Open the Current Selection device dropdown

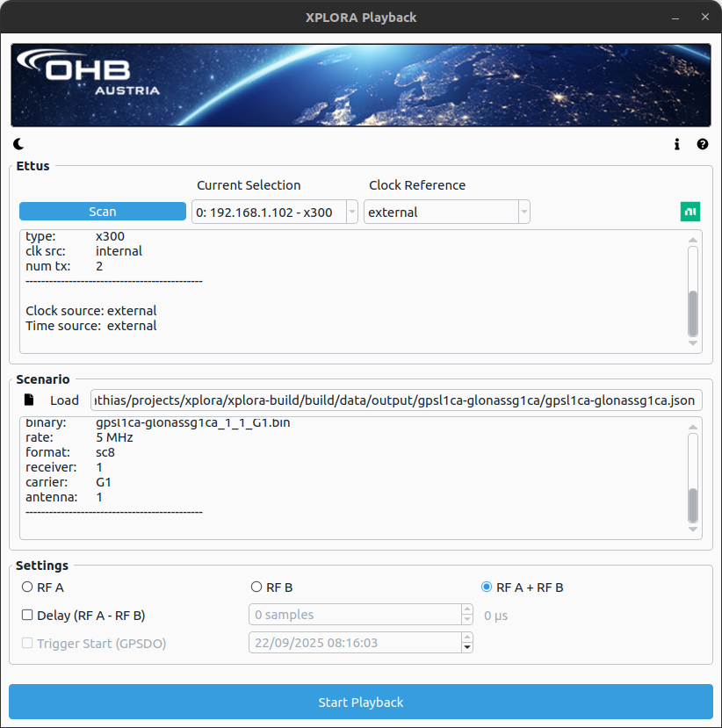(274, 212)
